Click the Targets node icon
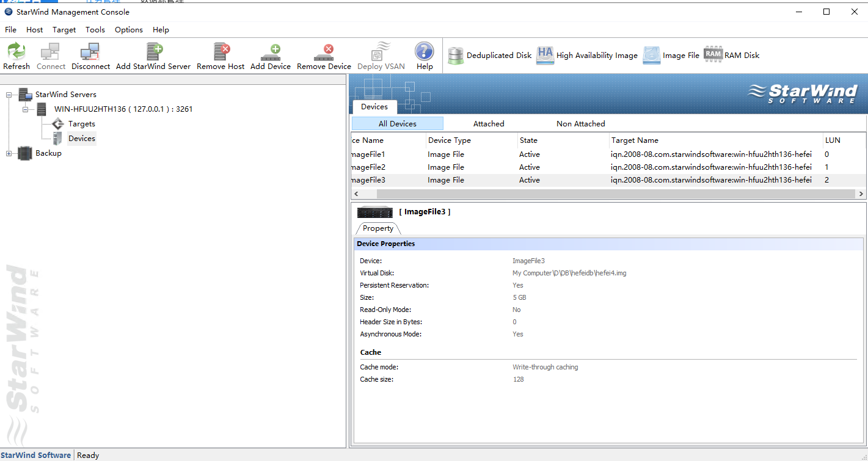The height and width of the screenshot is (461, 868). [x=57, y=124]
